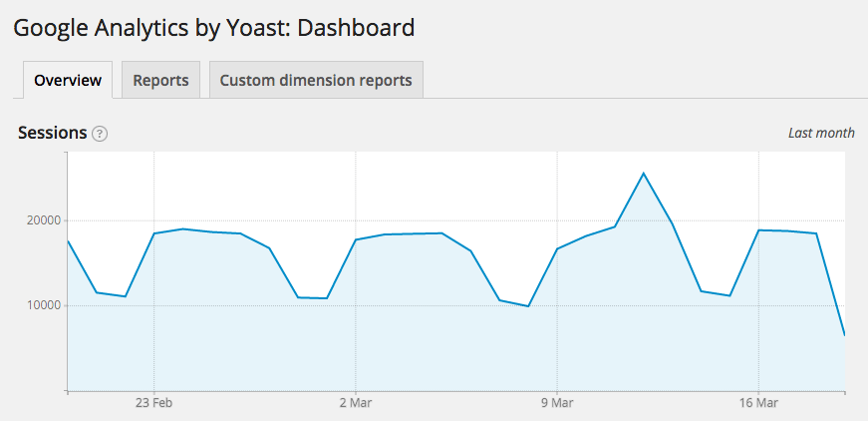868x421 pixels.
Task: Click the chart line point above 23 Feb
Action: [x=154, y=233]
